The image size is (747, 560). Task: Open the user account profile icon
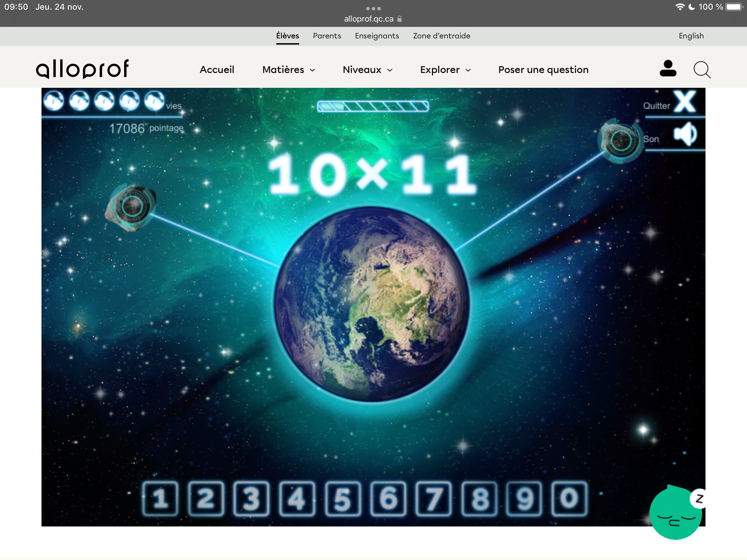[x=668, y=68]
